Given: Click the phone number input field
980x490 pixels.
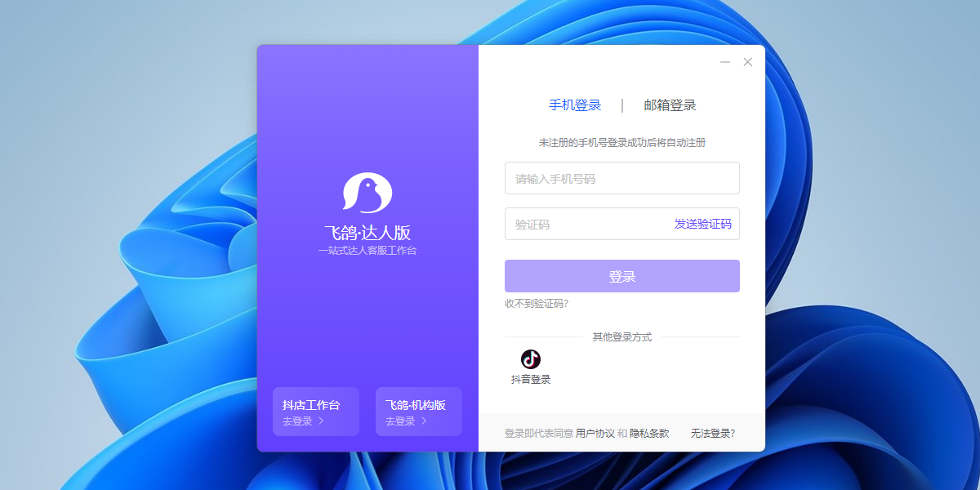Looking at the screenshot, I should 621,177.
